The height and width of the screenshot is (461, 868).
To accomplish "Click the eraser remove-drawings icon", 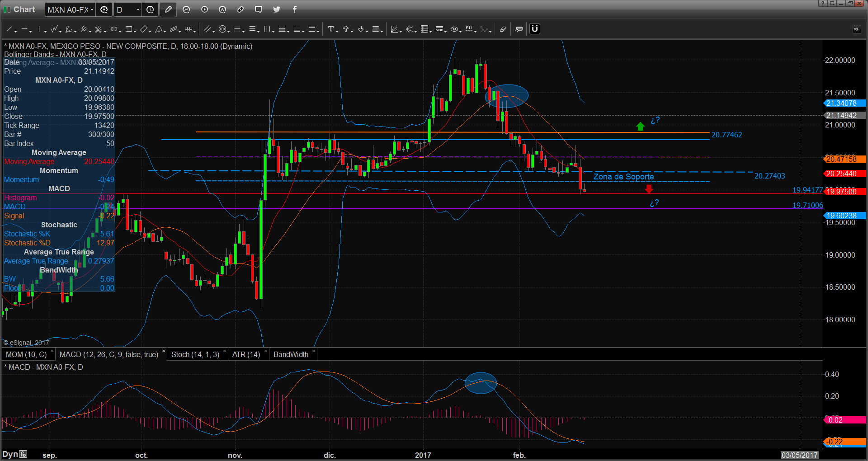I will (x=503, y=29).
